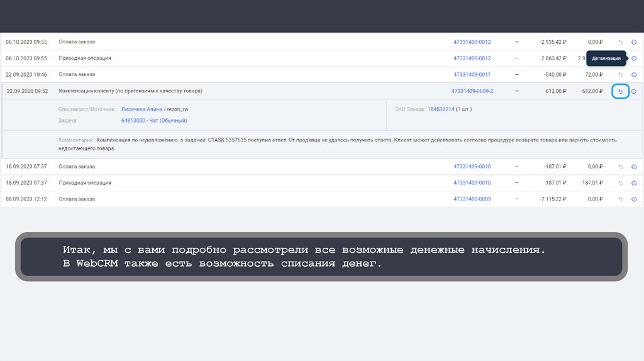Open details icon for Компенсация клиенту row

634,92
